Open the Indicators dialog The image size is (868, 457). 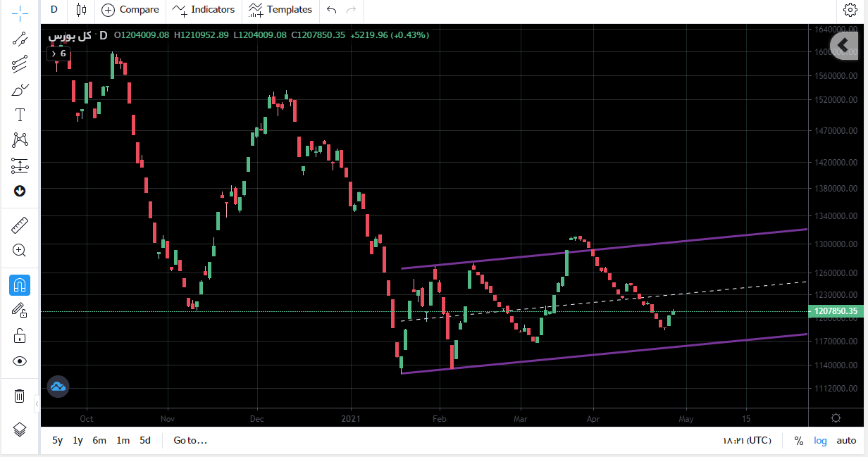pos(204,10)
